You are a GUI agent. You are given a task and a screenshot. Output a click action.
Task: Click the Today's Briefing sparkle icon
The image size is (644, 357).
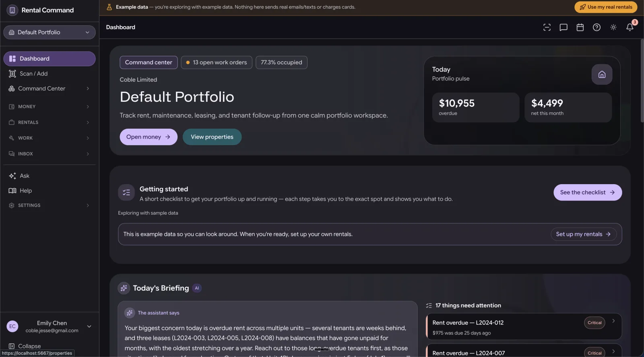pos(124,288)
